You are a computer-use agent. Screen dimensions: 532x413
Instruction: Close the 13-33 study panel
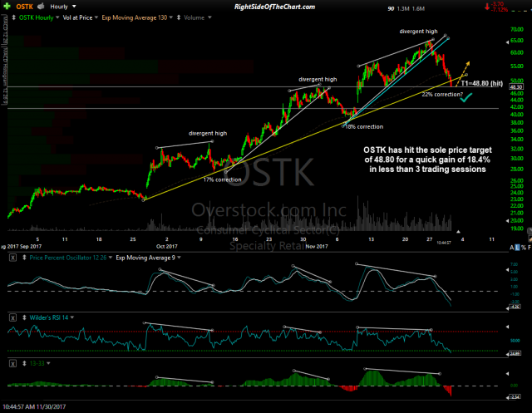(12, 364)
